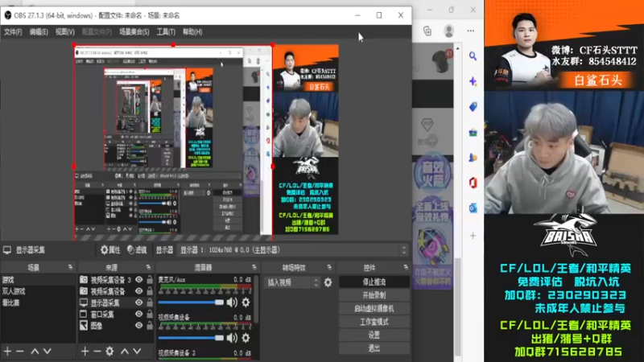Open Edge sidebar Tools briefcase icon
The width and height of the screenshot is (644, 362).
pyautogui.click(x=473, y=132)
